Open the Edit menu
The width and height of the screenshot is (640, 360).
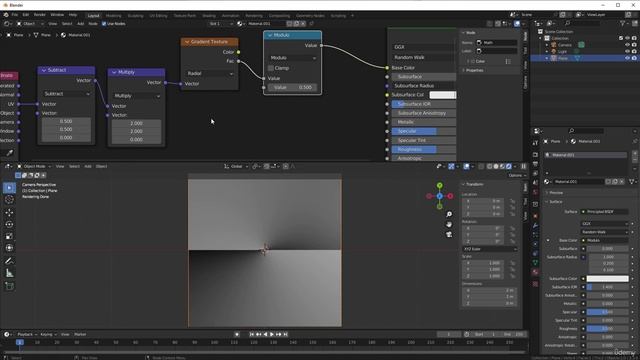pyautogui.click(x=26, y=15)
